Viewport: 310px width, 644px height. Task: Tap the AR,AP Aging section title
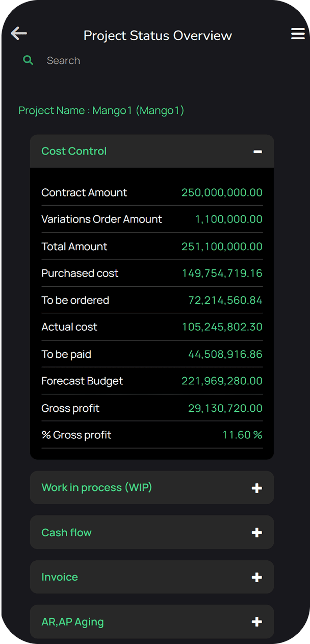(72, 622)
